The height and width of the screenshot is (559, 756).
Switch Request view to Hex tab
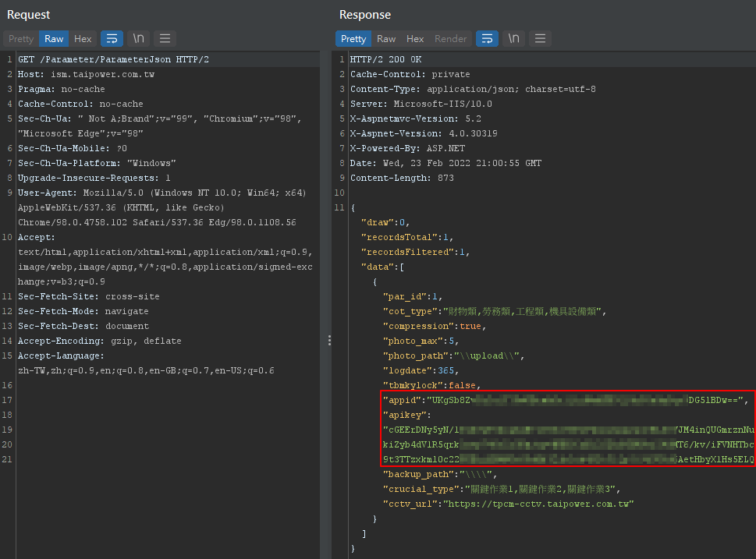[x=83, y=38]
